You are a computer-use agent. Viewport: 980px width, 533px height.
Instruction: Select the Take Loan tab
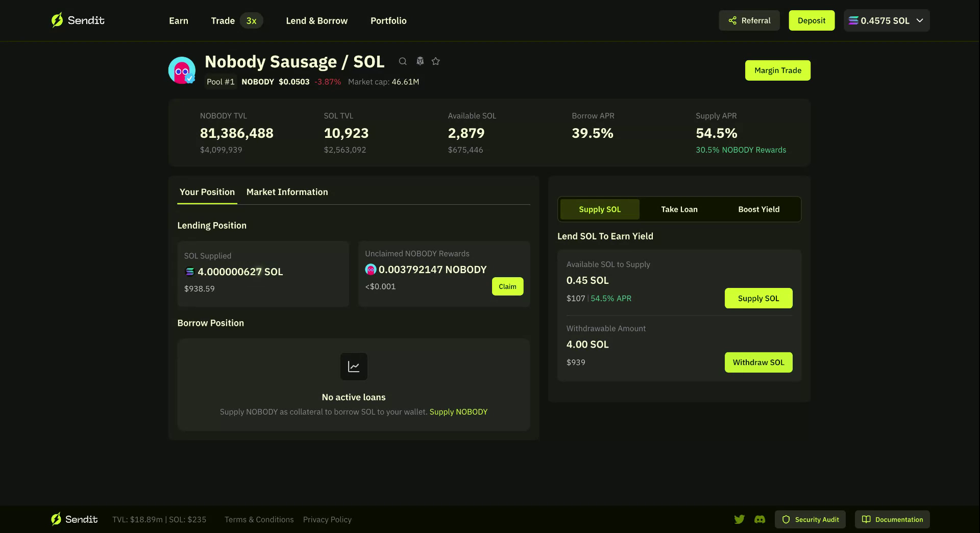click(679, 209)
